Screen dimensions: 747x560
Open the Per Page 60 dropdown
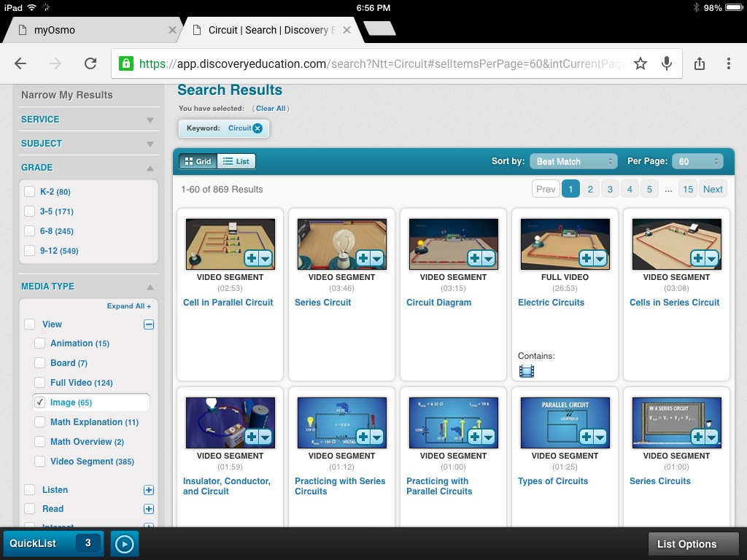(697, 161)
